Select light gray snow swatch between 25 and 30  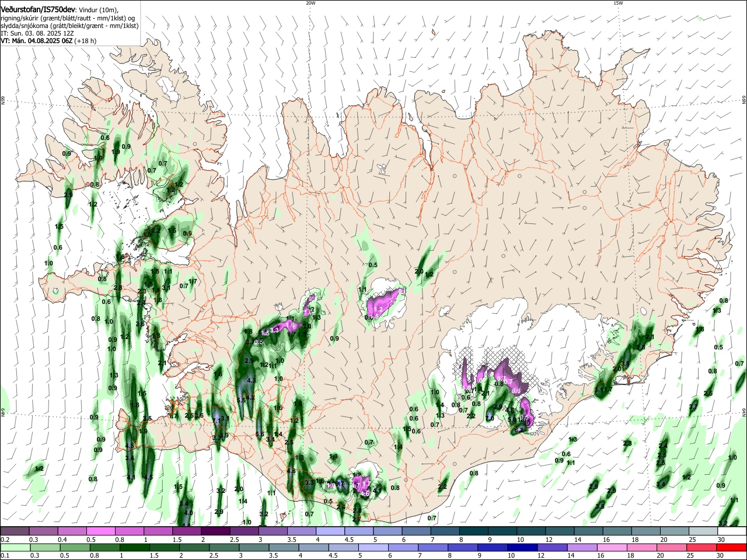click(x=703, y=531)
